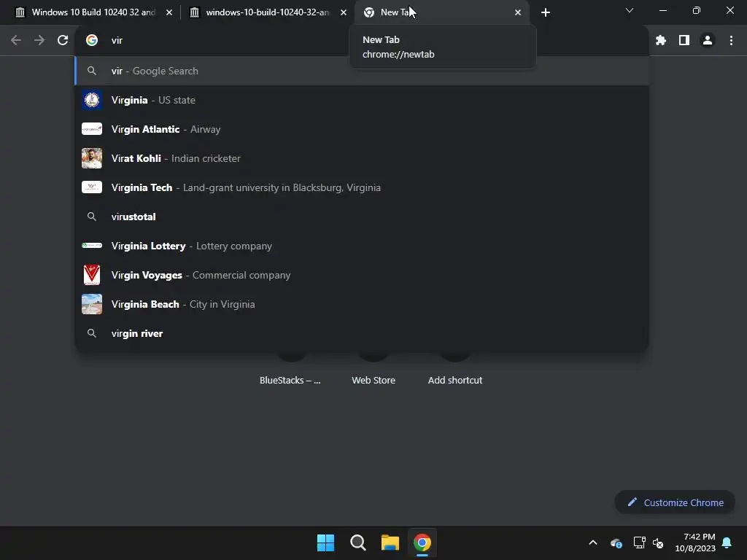Click Virginia state seal thumbnail
Viewport: 747px width, 560px height.
coord(92,100)
